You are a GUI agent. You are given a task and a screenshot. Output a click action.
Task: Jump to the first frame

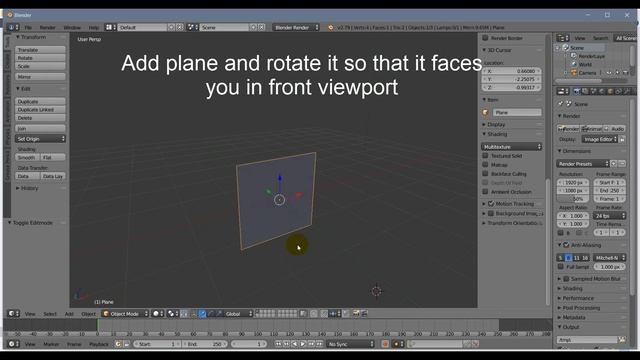[278, 344]
